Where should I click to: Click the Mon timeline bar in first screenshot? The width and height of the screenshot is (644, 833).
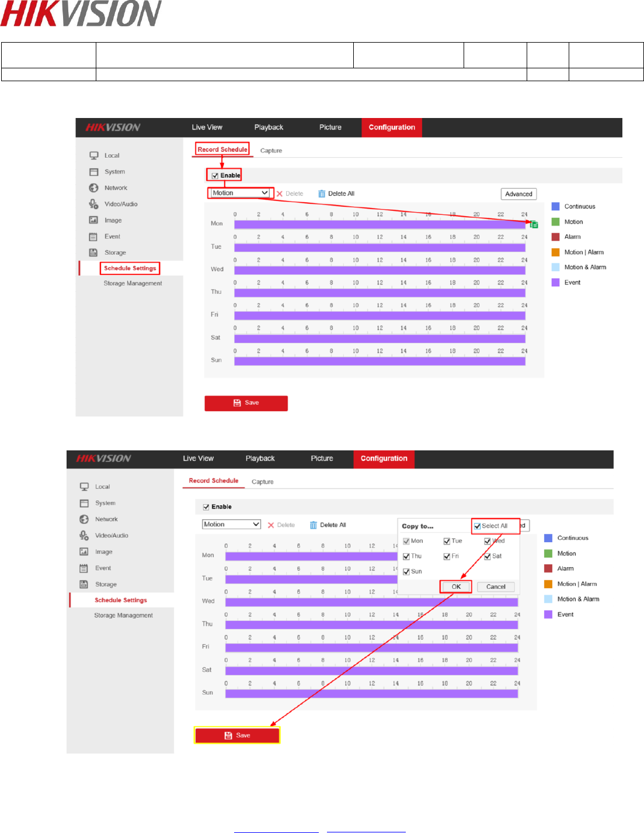380,224
